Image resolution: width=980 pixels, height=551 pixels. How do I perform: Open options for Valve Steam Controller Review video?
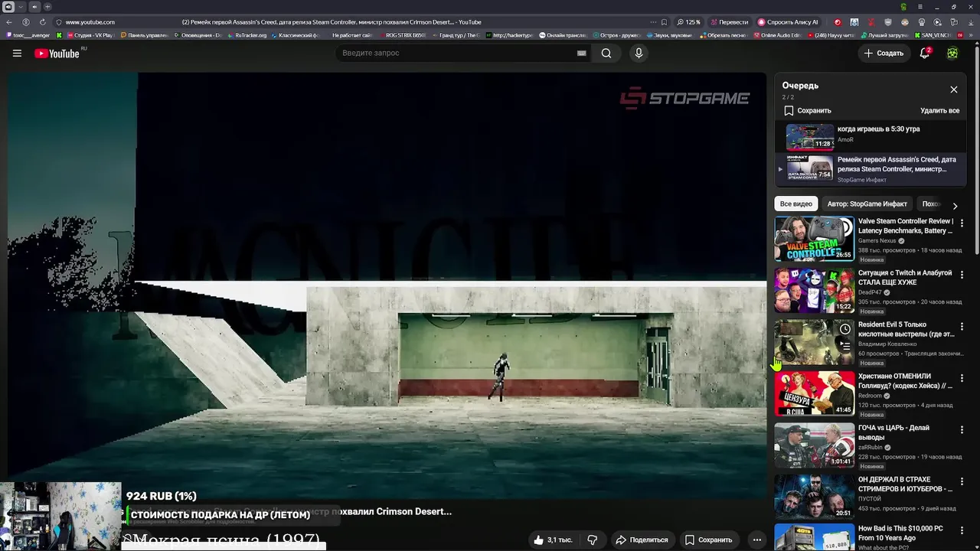962,223
